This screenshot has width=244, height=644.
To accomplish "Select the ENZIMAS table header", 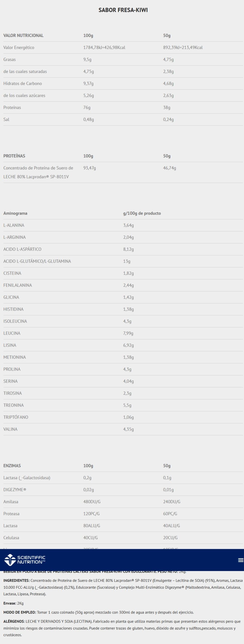I will (12, 466).
